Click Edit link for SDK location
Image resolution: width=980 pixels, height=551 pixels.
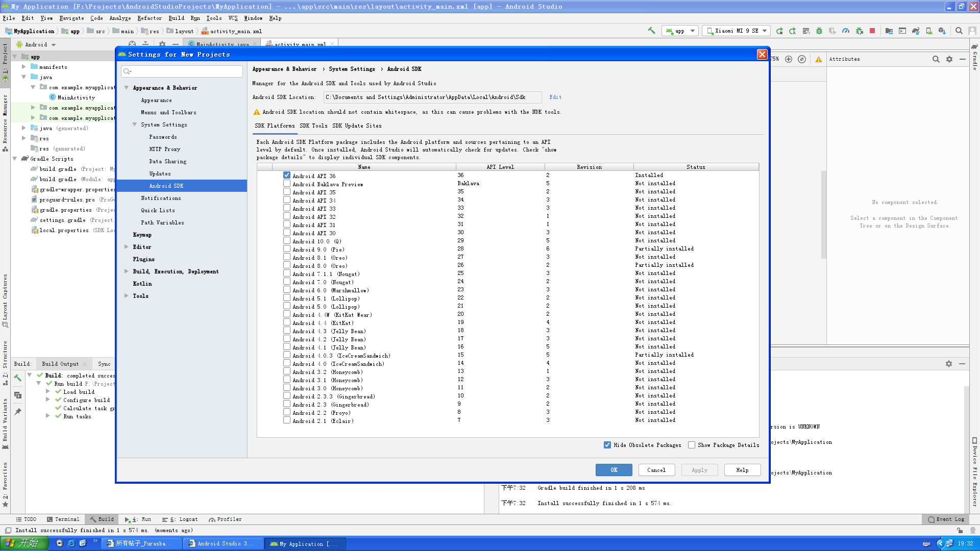point(555,97)
